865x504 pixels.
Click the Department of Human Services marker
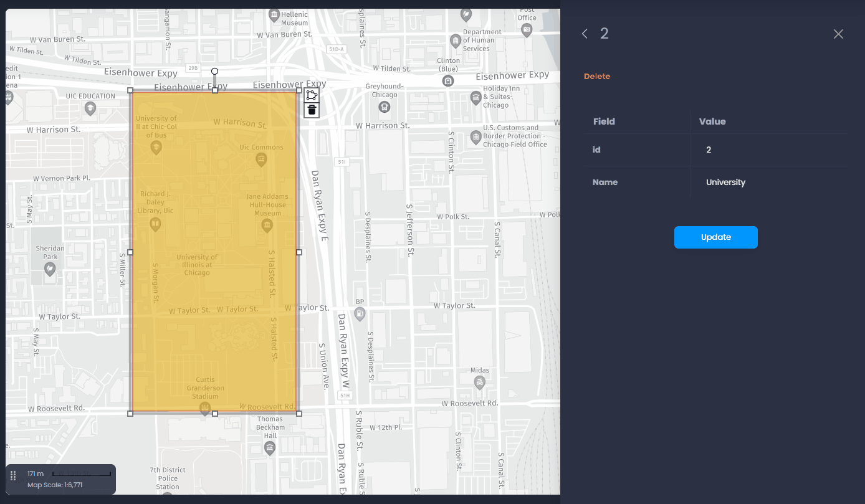click(x=456, y=41)
